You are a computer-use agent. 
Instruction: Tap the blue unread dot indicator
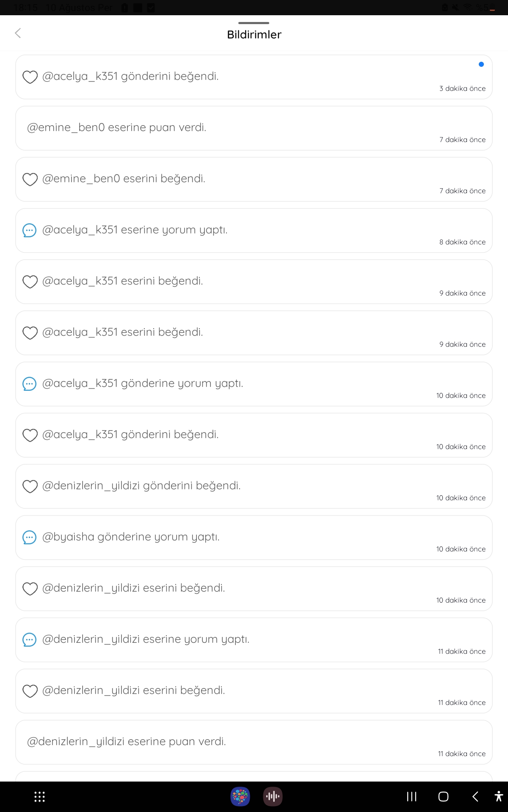481,64
